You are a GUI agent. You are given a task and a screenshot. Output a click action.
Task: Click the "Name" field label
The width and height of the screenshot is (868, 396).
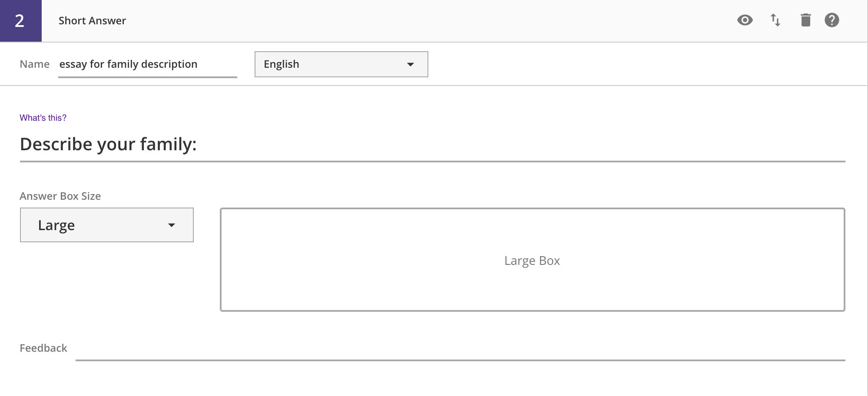click(x=35, y=64)
